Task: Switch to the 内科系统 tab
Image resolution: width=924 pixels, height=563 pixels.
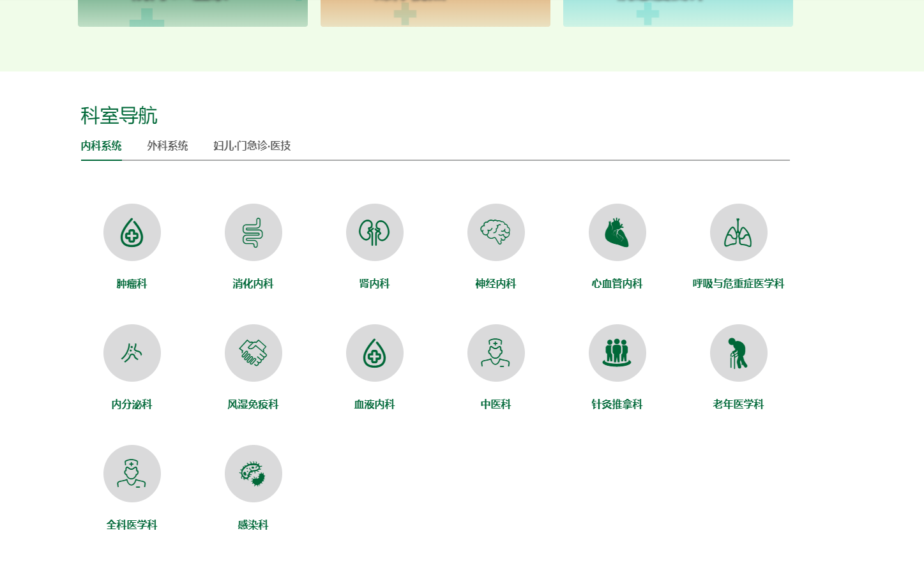Action: [x=102, y=146]
